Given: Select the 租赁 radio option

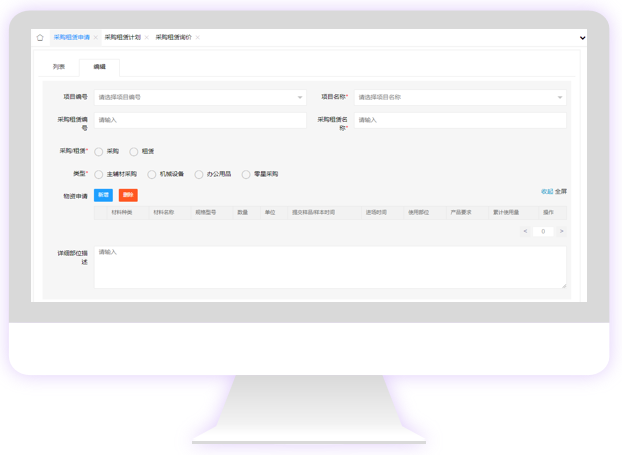Looking at the screenshot, I should (134, 152).
